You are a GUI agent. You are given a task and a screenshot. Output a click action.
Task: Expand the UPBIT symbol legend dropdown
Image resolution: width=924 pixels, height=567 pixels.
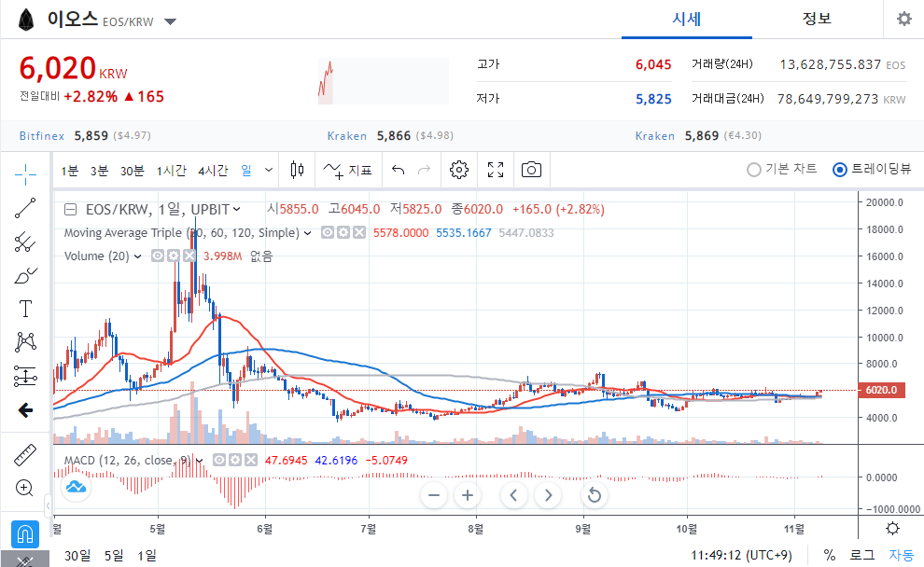pyautogui.click(x=237, y=209)
